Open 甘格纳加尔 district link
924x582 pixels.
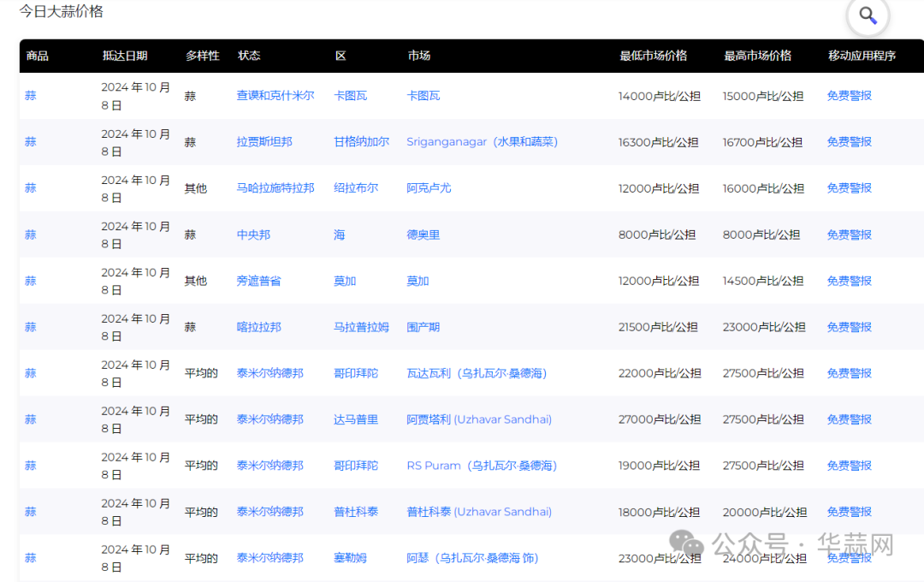361,142
